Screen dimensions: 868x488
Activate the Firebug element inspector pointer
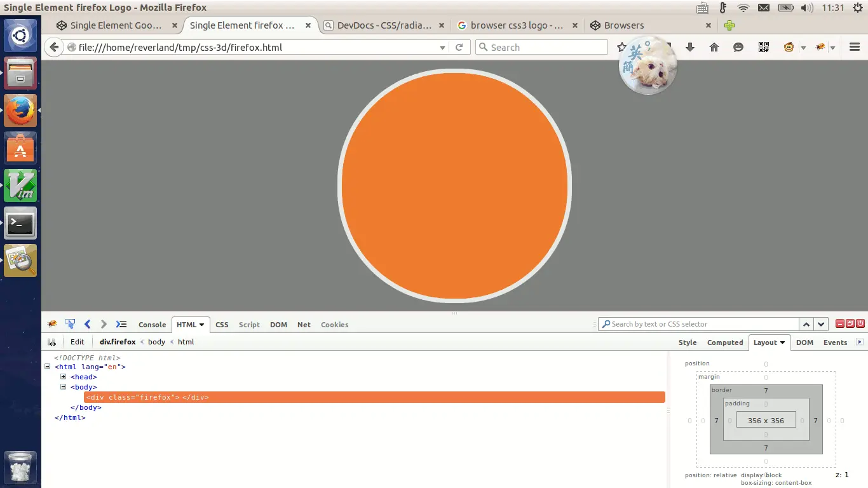coord(70,324)
